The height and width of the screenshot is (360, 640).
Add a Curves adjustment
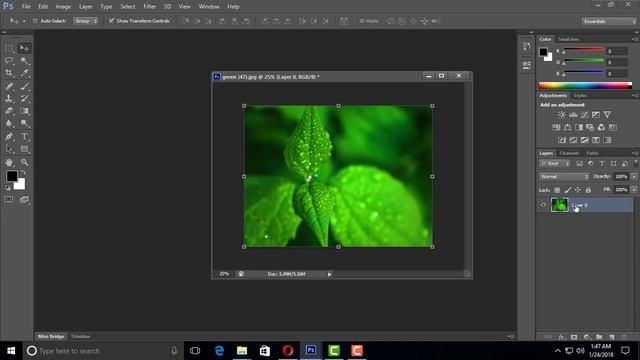[x=584, y=115]
